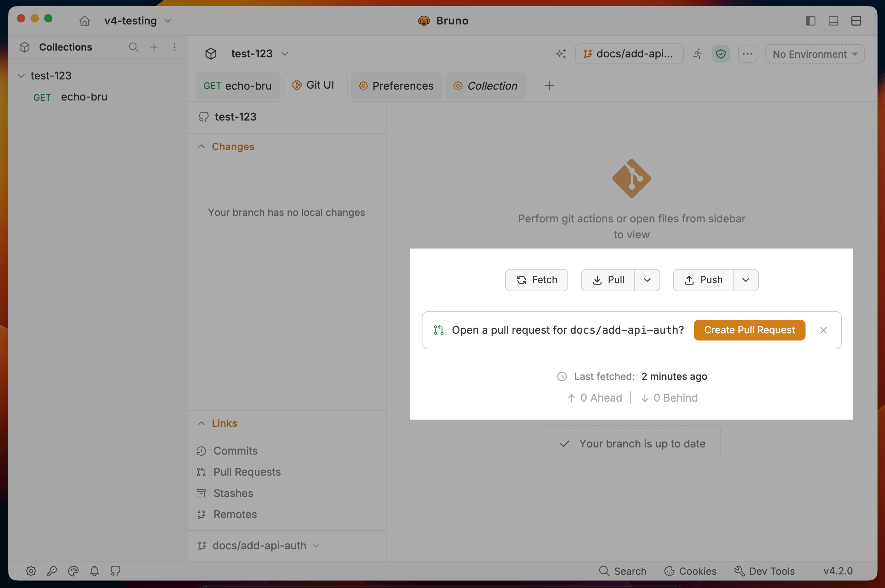885x588 pixels.
Task: Open the No Environment dropdown
Action: [x=815, y=54]
